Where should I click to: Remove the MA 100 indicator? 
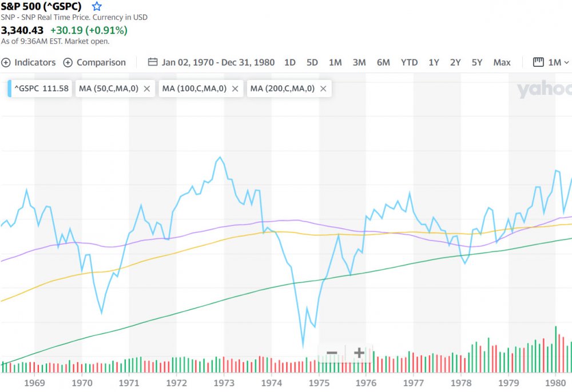coord(235,89)
